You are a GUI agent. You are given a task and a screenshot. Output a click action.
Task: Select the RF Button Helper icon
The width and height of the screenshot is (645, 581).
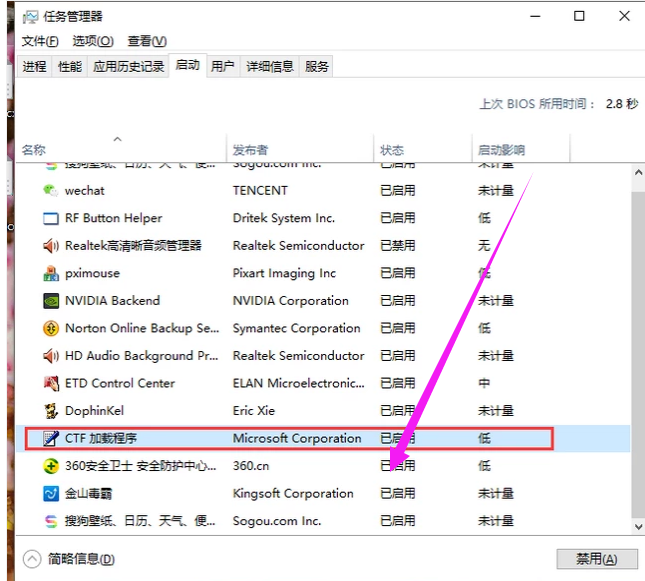tap(51, 218)
